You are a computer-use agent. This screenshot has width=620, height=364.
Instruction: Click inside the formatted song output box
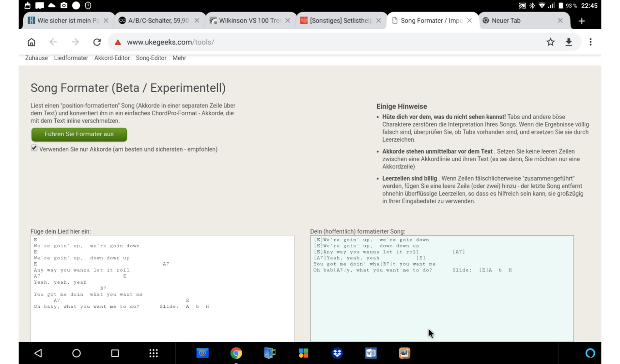[442, 288]
